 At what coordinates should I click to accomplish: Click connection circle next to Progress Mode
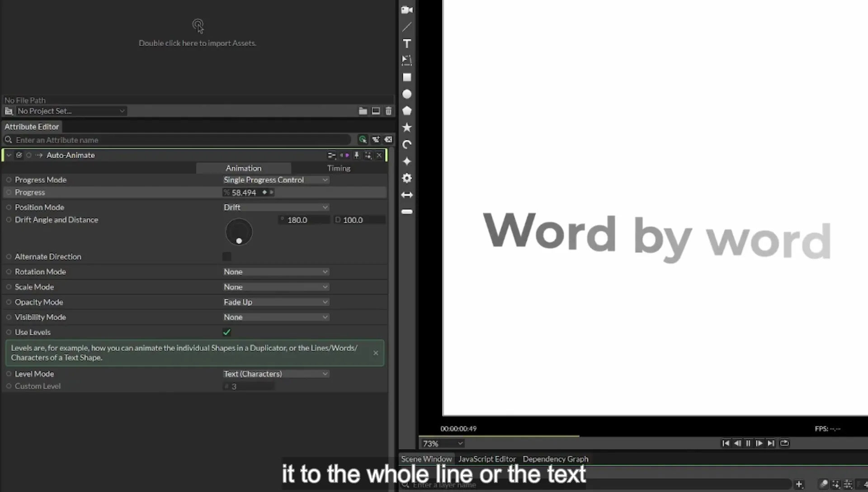pyautogui.click(x=9, y=180)
